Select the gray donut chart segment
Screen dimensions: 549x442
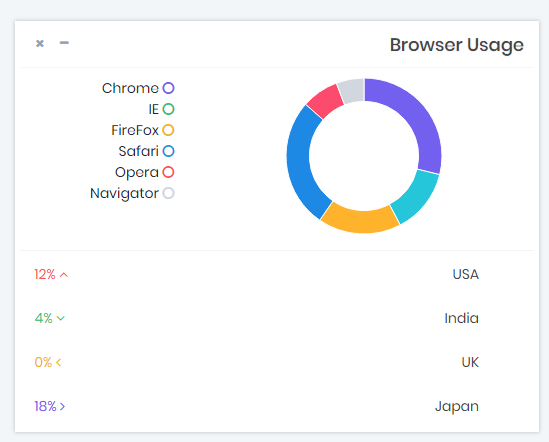tap(351, 90)
